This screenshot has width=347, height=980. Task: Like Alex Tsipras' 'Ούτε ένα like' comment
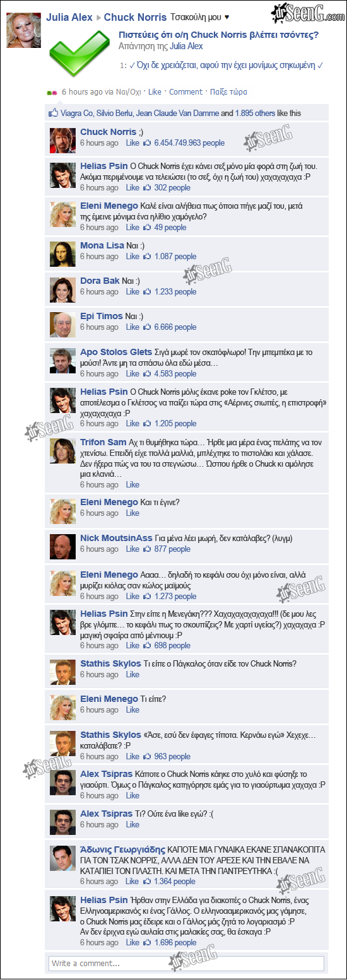(x=132, y=825)
